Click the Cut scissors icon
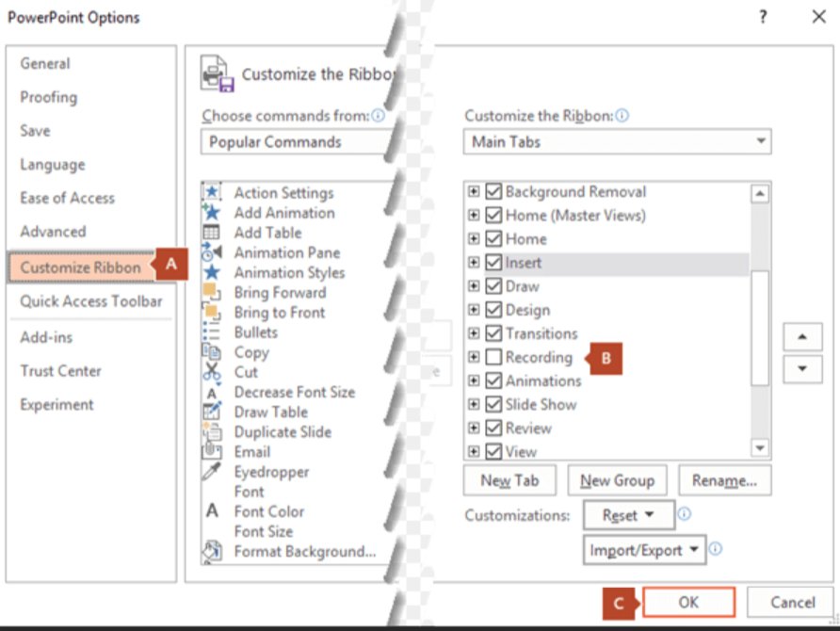The width and height of the screenshot is (840, 631). click(x=212, y=371)
